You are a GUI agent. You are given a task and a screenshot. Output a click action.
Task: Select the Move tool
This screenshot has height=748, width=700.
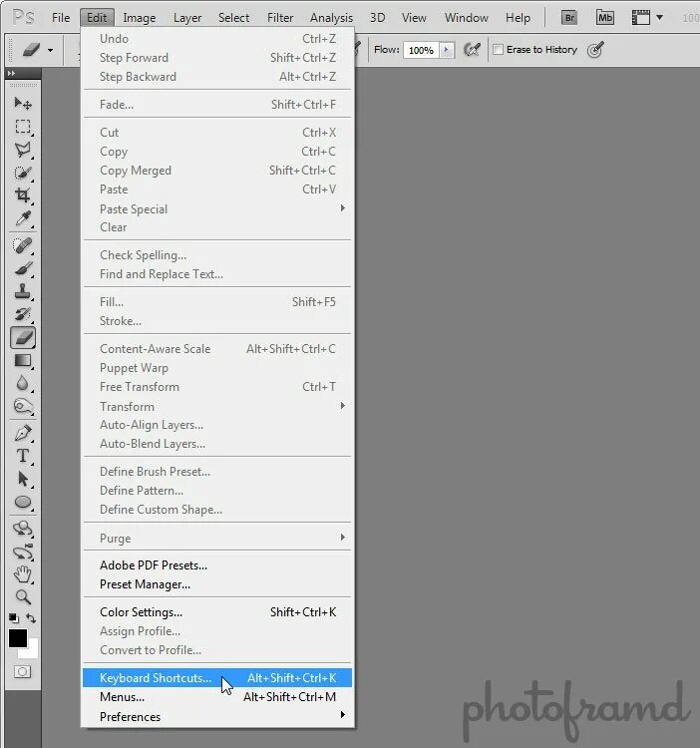coord(22,103)
